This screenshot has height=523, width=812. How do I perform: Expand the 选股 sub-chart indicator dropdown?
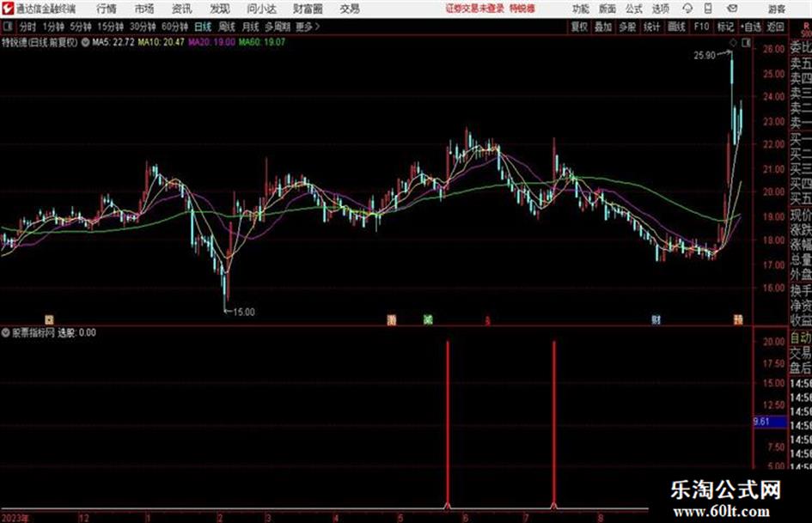pyautogui.click(x=6, y=333)
